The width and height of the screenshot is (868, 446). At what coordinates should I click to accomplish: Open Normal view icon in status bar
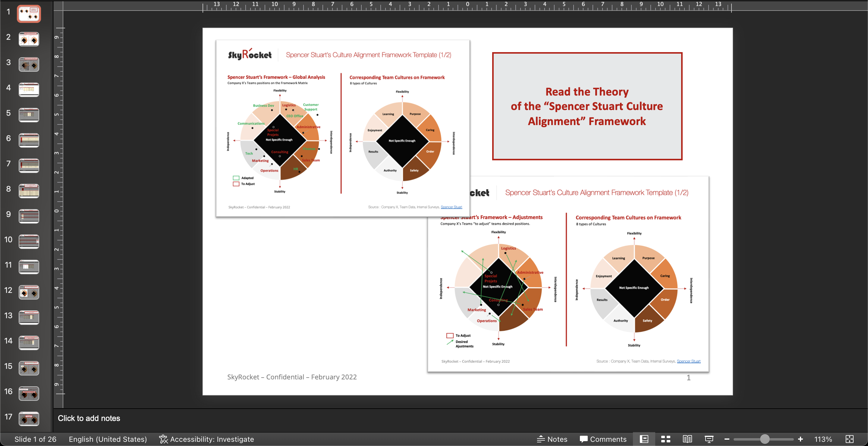pyautogui.click(x=644, y=439)
